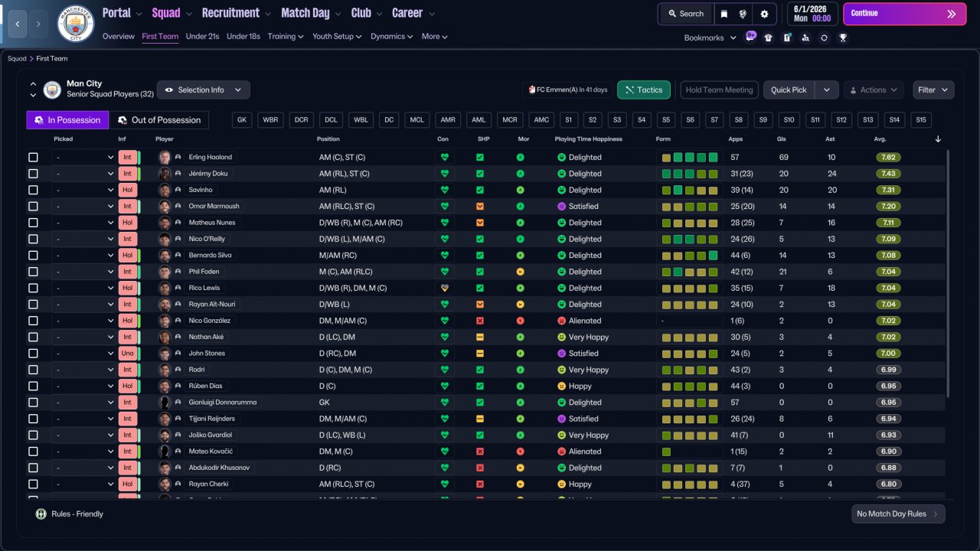Open the Selection Info dropdown

click(203, 90)
